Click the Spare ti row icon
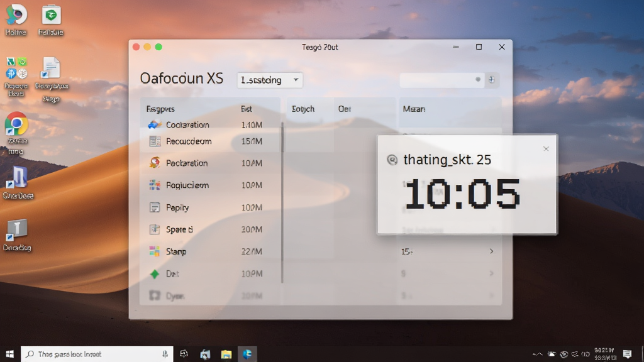Viewport: 644px width, 362px height. [155, 229]
